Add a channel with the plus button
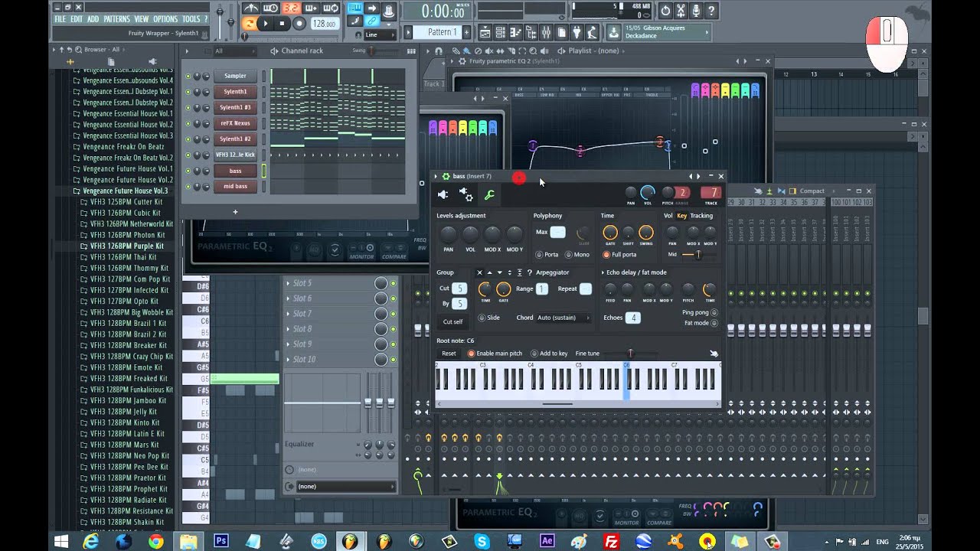This screenshot has height=551, width=980. click(235, 212)
